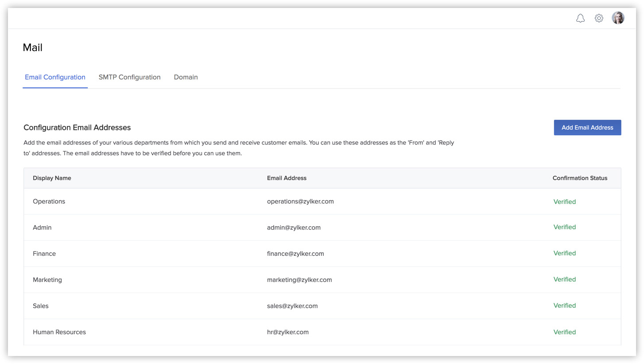Click the user profile avatar
The width and height of the screenshot is (644, 364).
(618, 18)
